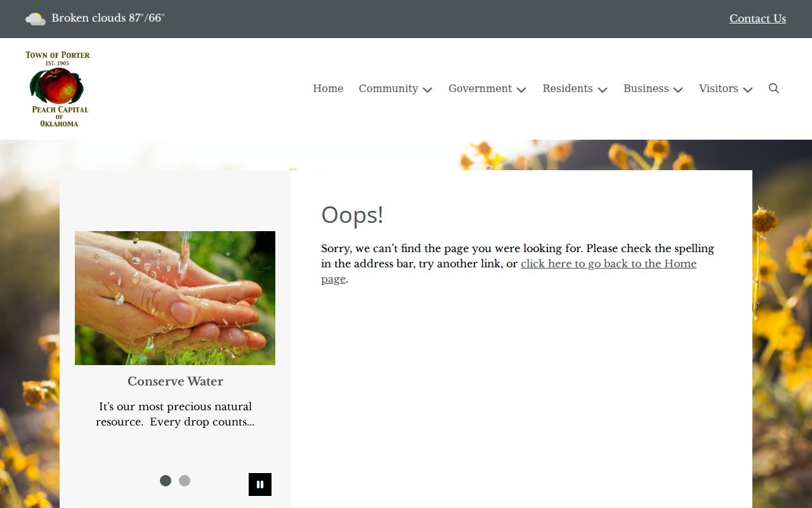This screenshot has height=508, width=812.
Task: Open the Community menu item
Action: tap(388, 88)
